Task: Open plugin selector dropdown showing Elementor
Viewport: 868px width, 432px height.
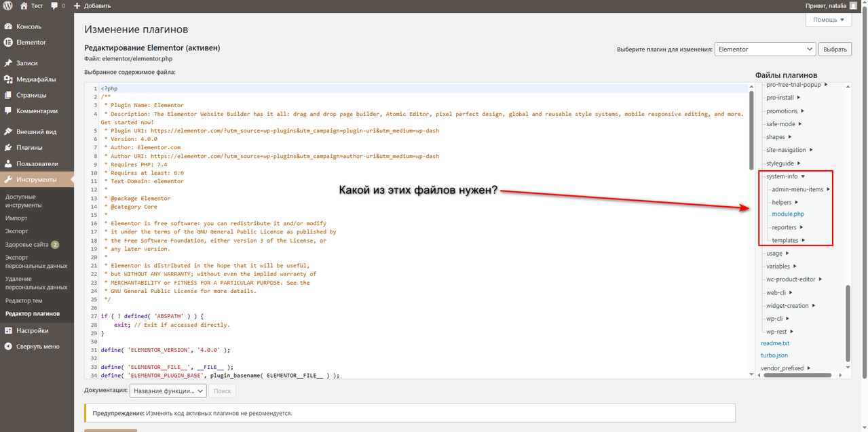Action: (x=765, y=49)
